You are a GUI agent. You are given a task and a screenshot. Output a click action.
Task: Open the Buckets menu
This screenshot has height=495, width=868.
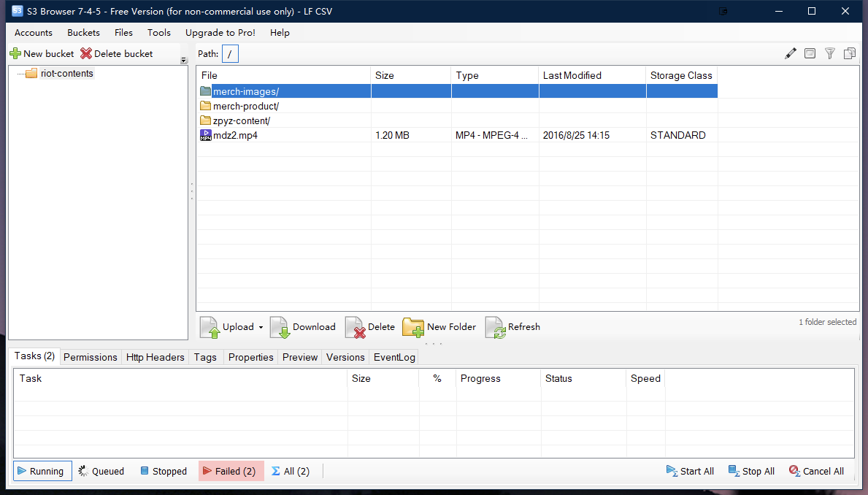[x=83, y=32]
